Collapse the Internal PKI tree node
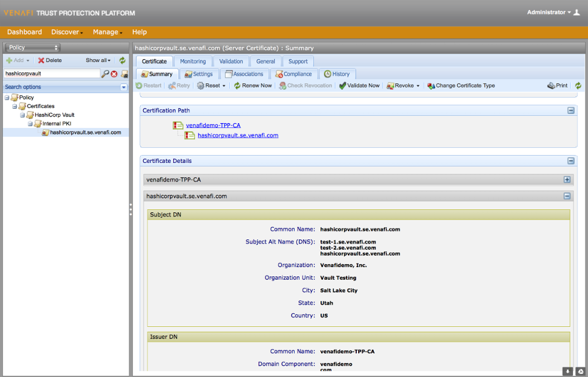 point(30,124)
